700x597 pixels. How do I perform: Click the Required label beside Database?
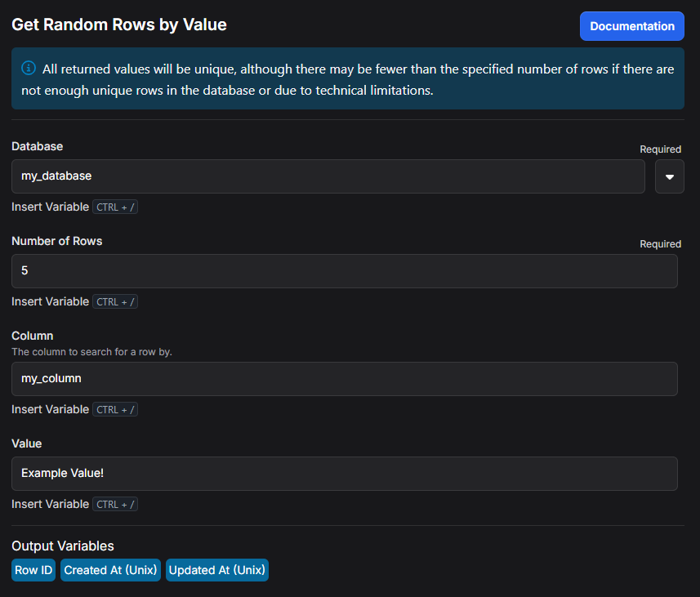660,149
